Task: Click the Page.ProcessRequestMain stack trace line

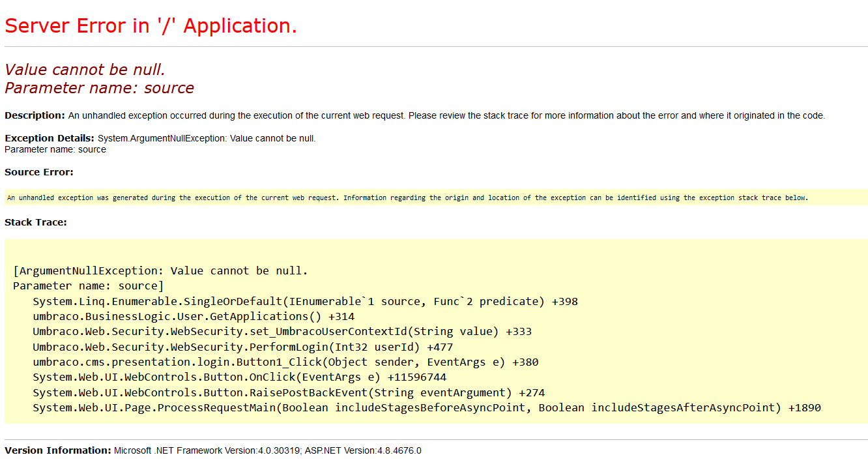Action: [427, 408]
